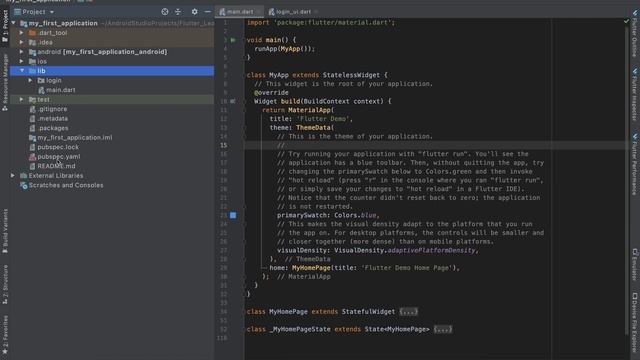This screenshot has width=640, height=360.
Task: Click the override gutter icon near build
Action: (x=233, y=101)
